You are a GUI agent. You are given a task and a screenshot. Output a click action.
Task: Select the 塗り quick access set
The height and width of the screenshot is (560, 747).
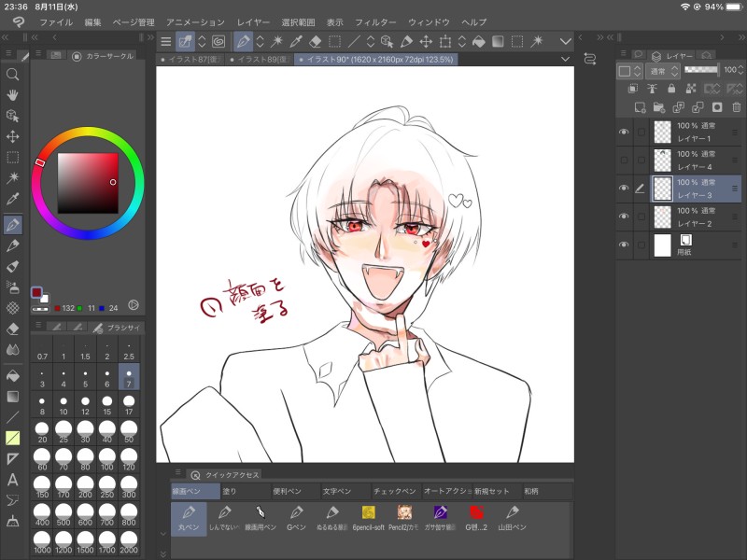[245, 491]
